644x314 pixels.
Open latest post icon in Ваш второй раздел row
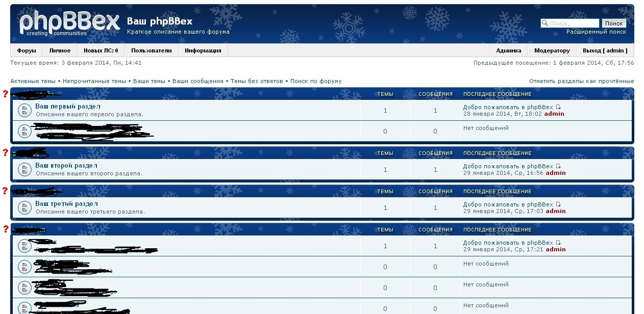(x=558, y=166)
